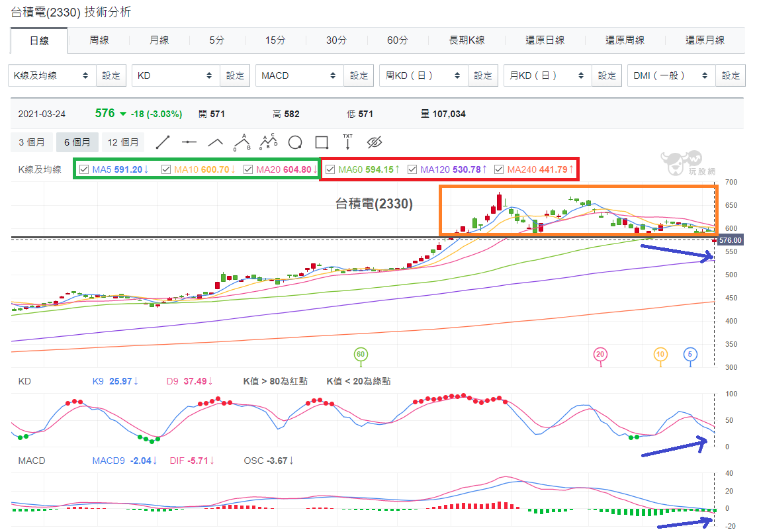Switch to the 15分 chart tab
757x532 pixels.
tap(275, 40)
